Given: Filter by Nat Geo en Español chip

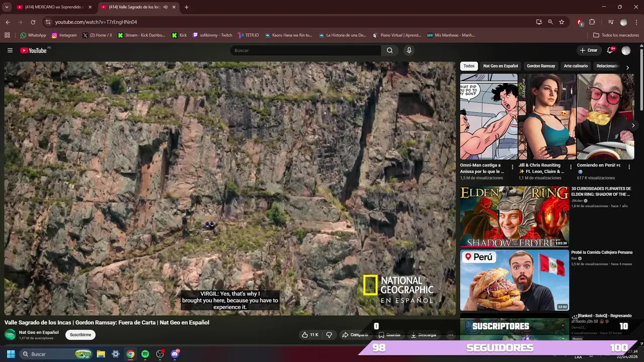Looking at the screenshot, I should pyautogui.click(x=500, y=66).
